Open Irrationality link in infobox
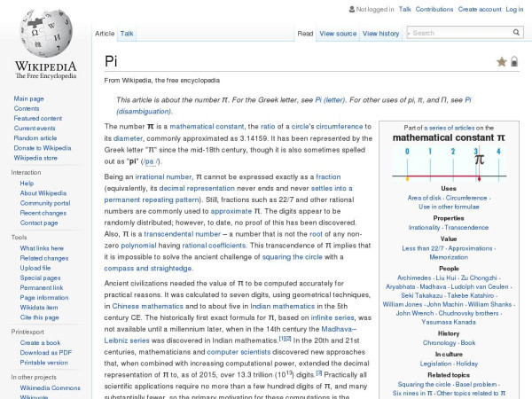The width and height of the screenshot is (532, 399). pos(424,227)
